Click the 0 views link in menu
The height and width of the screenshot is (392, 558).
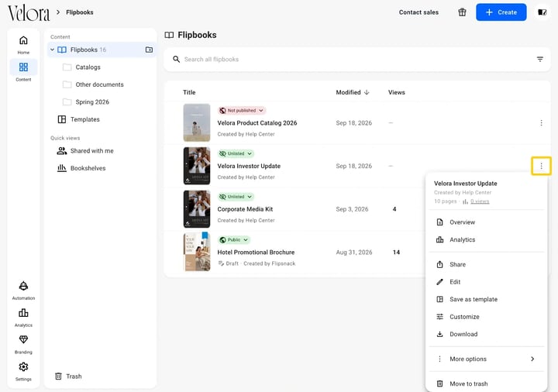coord(480,201)
